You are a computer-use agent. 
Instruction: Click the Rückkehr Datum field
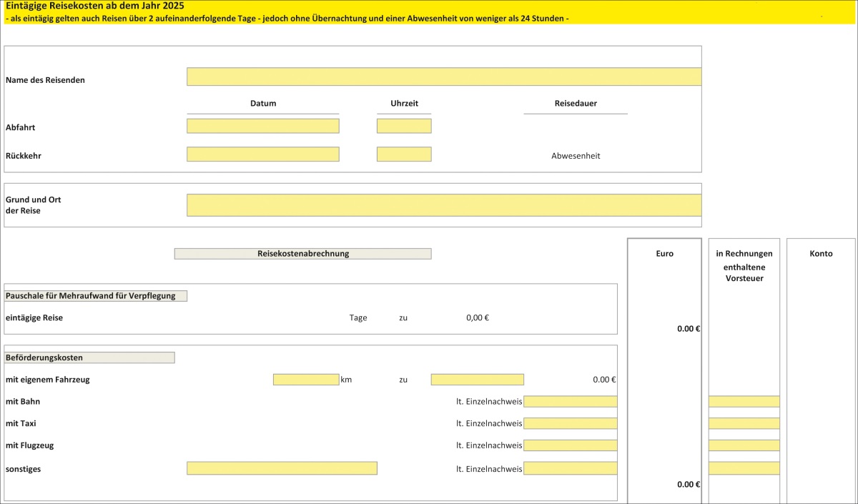tap(262, 154)
